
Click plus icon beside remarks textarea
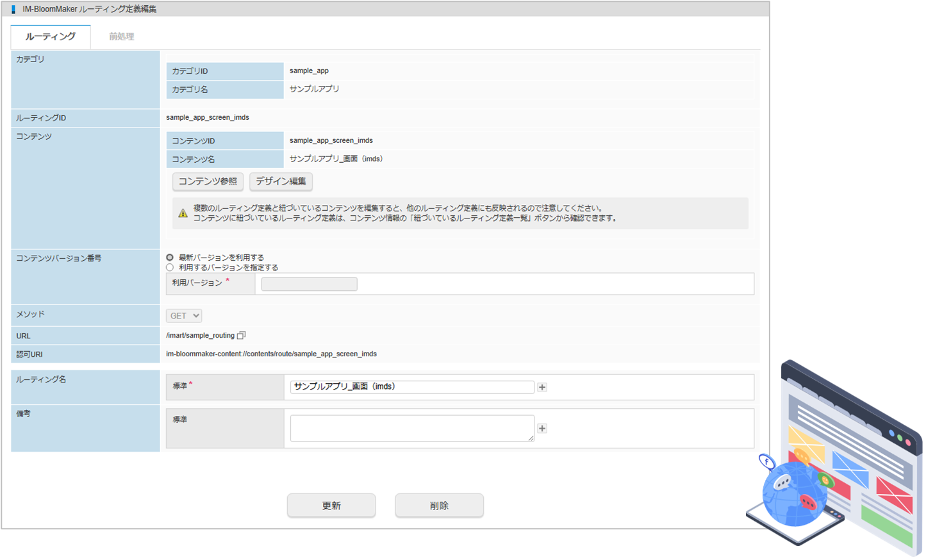coord(542,428)
